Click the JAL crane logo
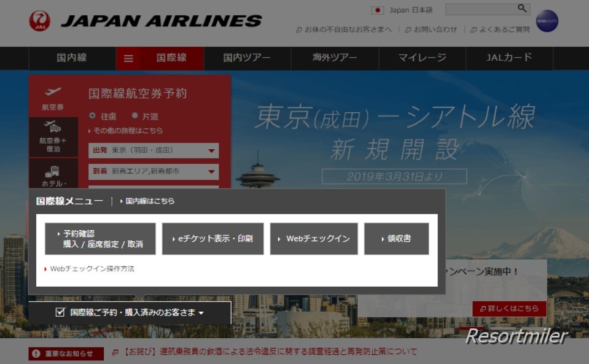The height and width of the screenshot is (364, 589). [x=40, y=21]
